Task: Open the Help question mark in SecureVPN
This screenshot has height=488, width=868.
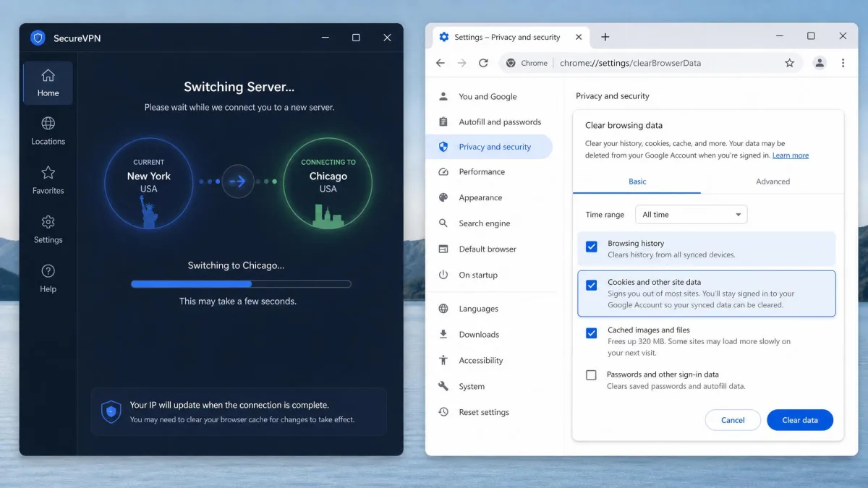Action: tap(48, 271)
